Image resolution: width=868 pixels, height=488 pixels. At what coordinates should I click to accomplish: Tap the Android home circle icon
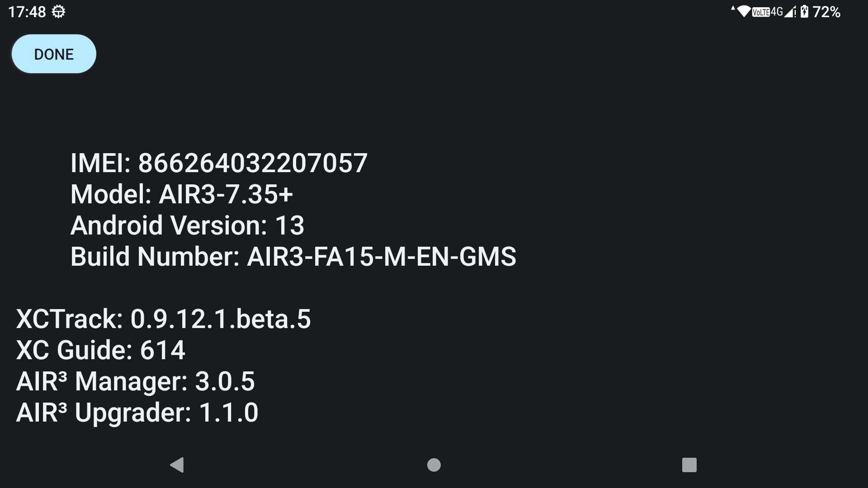(x=434, y=465)
